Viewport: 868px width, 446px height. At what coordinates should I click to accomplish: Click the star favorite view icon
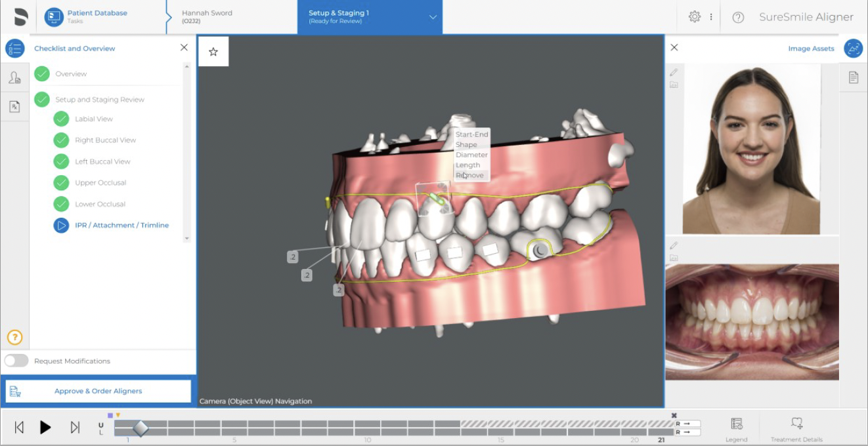click(x=213, y=52)
